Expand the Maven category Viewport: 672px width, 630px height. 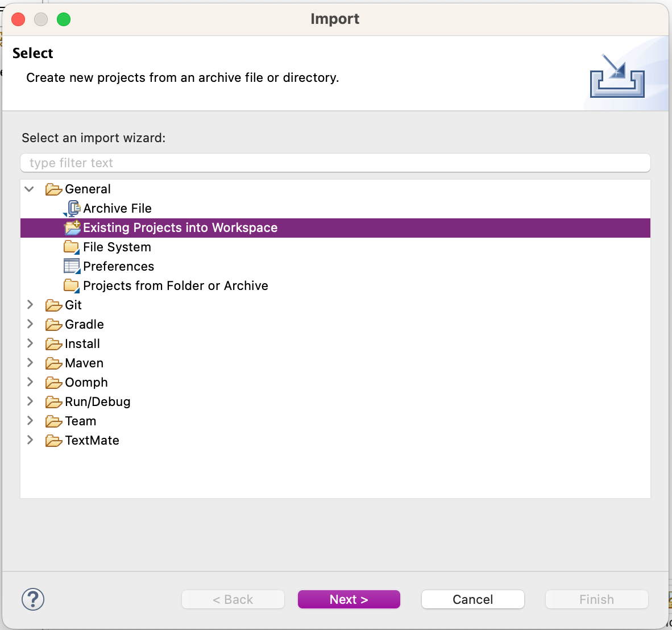[30, 363]
